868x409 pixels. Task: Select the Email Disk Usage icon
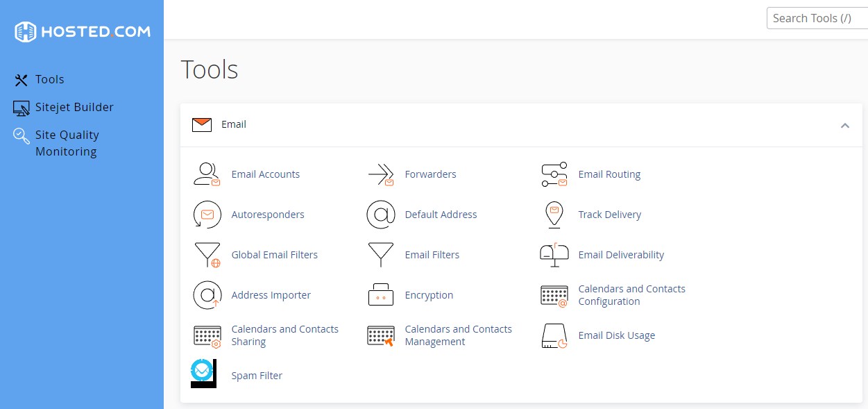(554, 335)
